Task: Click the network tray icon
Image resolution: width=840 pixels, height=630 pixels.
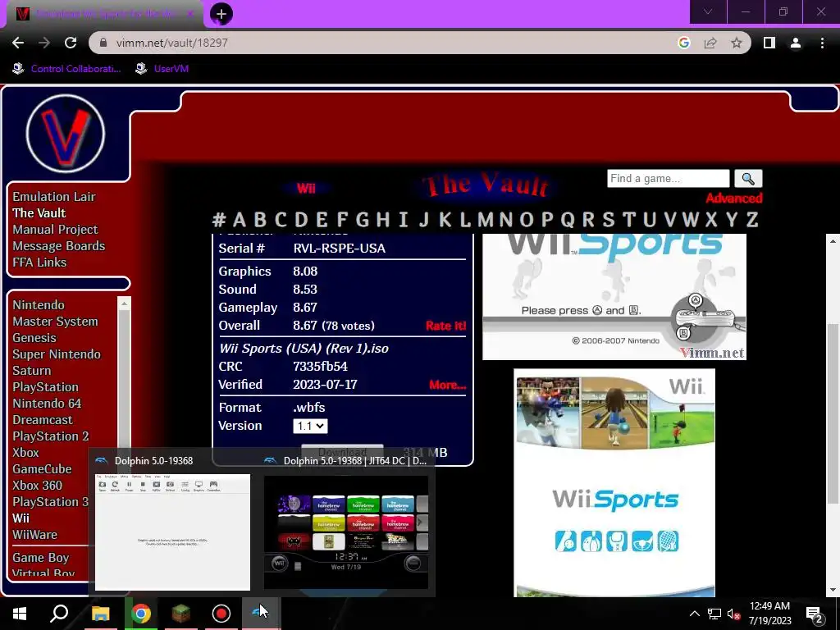Action: click(714, 614)
